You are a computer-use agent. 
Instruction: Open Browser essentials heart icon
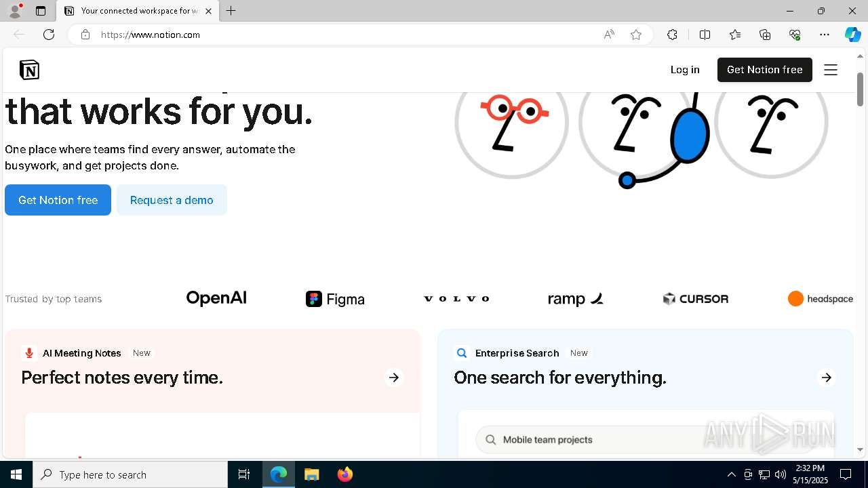click(x=795, y=35)
